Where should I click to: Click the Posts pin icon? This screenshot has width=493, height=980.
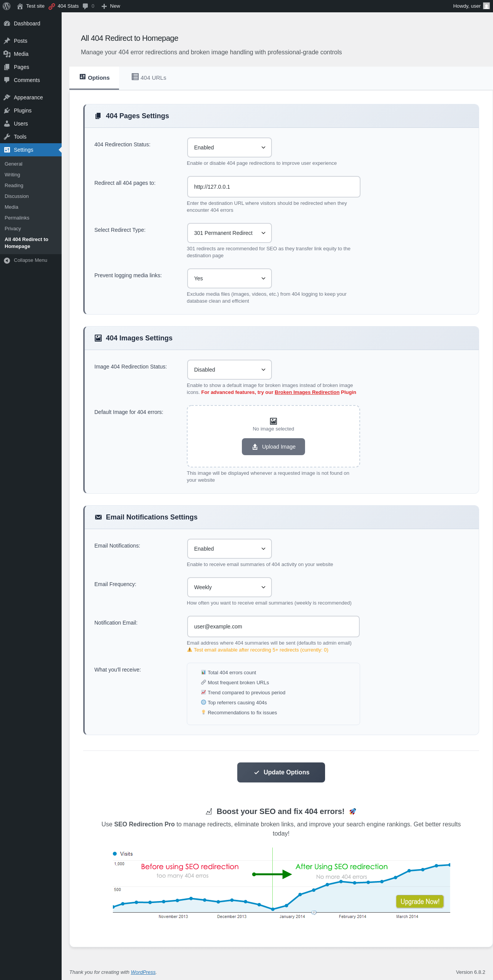[7, 41]
